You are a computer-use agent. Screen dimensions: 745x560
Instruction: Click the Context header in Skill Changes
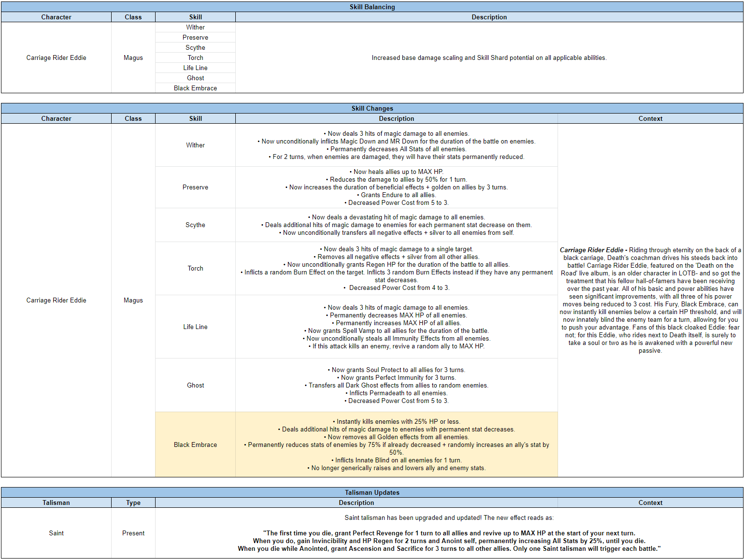pyautogui.click(x=650, y=118)
